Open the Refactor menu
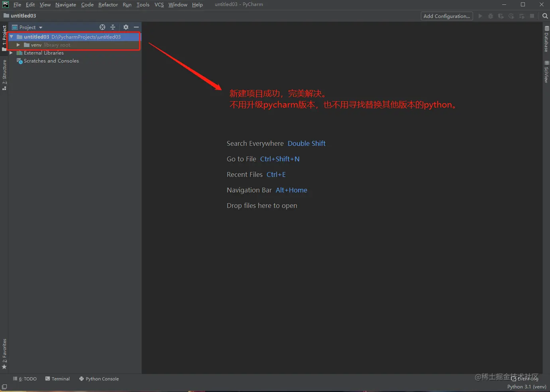Image resolution: width=550 pixels, height=392 pixels. [x=108, y=5]
